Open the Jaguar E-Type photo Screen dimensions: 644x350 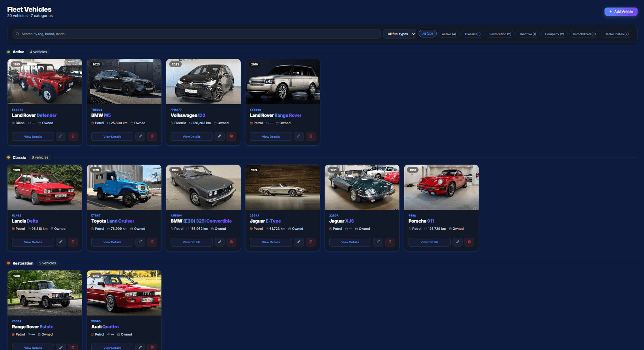[x=283, y=187]
